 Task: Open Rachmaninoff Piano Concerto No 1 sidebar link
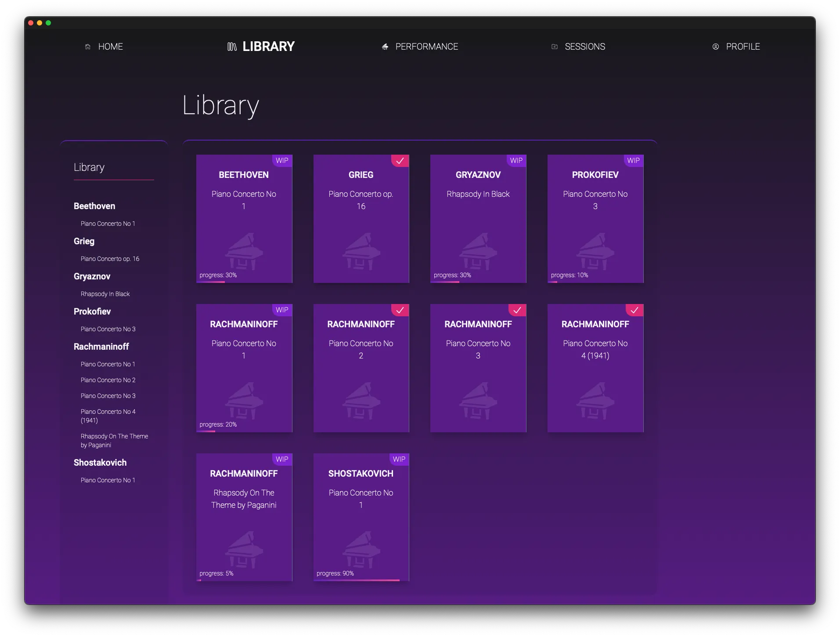(108, 364)
